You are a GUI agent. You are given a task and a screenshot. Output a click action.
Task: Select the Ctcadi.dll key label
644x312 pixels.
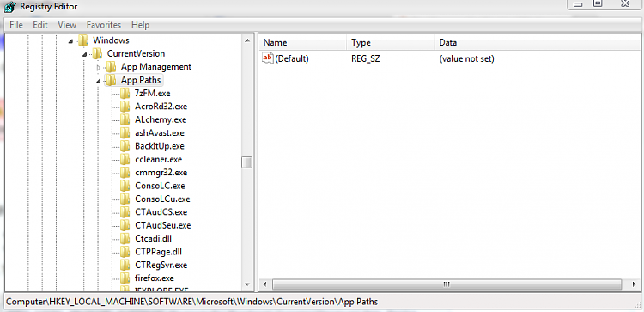click(x=153, y=238)
